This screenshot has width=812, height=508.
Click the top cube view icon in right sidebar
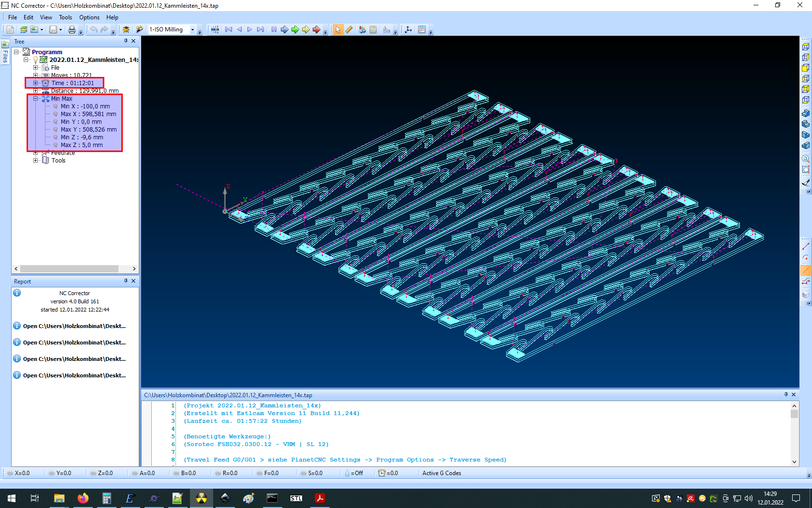(x=806, y=47)
